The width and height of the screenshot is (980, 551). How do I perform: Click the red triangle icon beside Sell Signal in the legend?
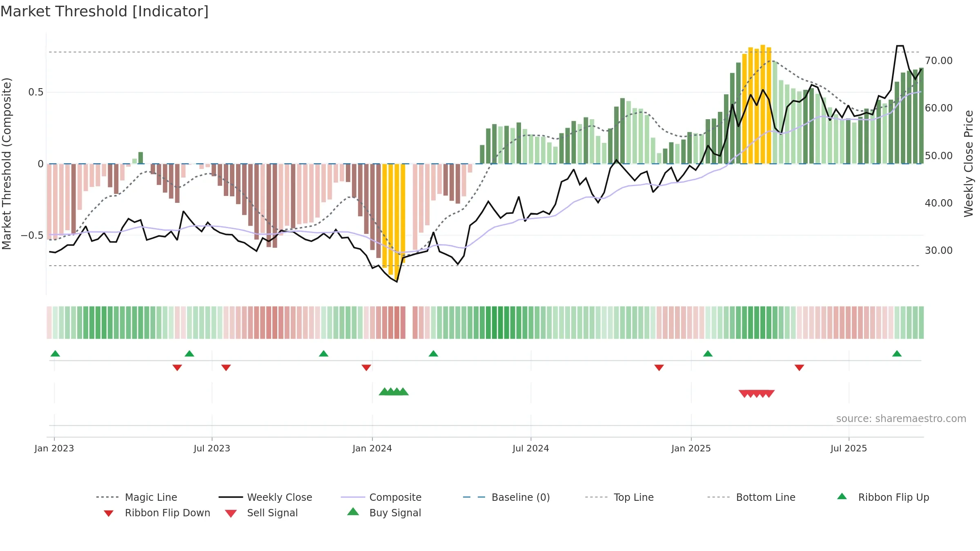[231, 513]
